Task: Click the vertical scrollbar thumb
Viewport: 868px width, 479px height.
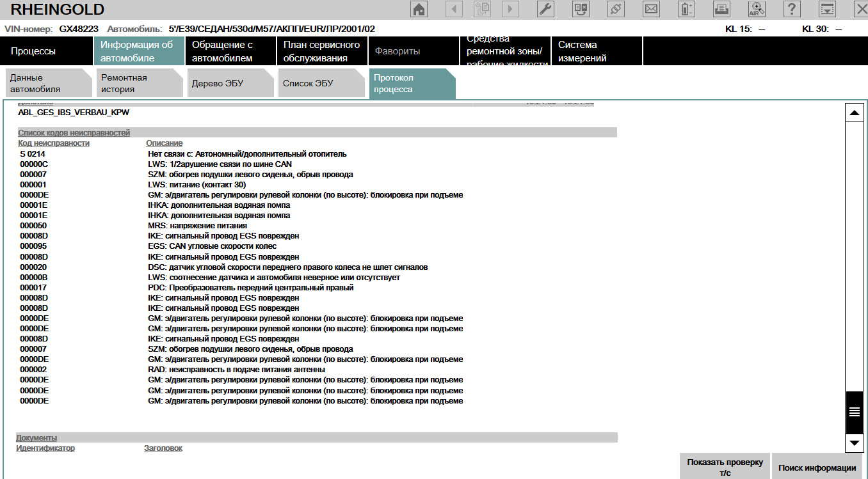Action: pos(854,412)
